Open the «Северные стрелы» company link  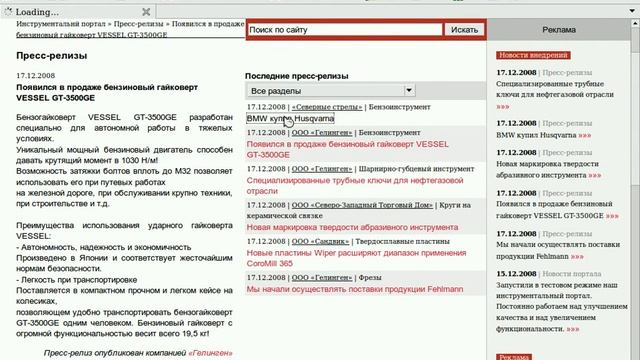pyautogui.click(x=327, y=107)
